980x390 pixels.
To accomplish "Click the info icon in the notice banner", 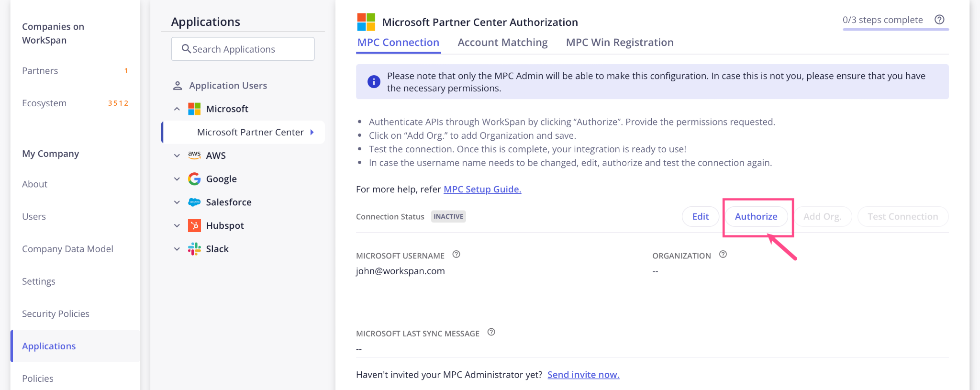I will [x=374, y=82].
